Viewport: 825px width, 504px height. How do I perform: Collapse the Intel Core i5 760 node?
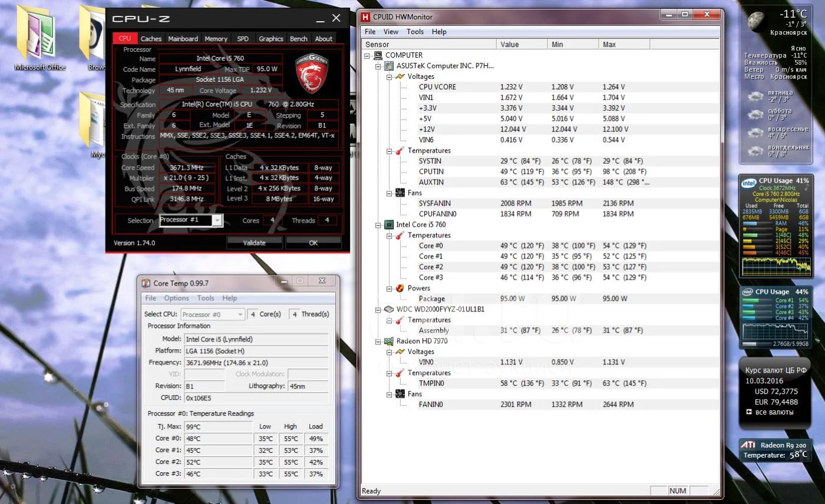click(x=378, y=226)
